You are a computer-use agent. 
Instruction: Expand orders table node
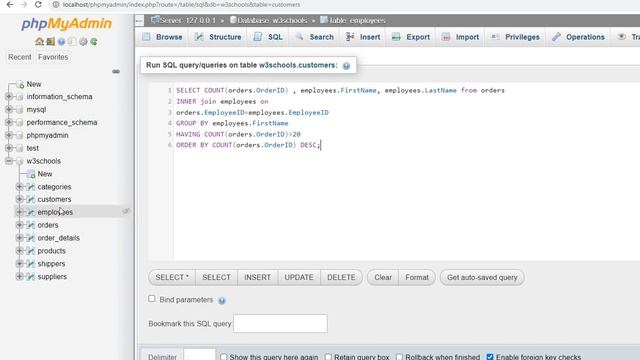pos(19,225)
